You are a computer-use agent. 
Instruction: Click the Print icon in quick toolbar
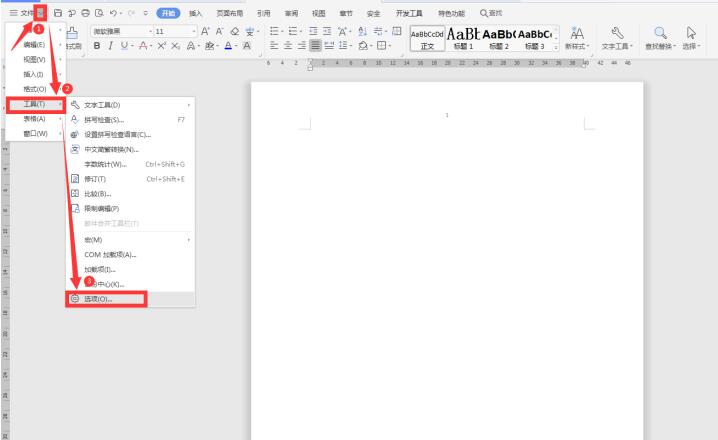pos(84,13)
